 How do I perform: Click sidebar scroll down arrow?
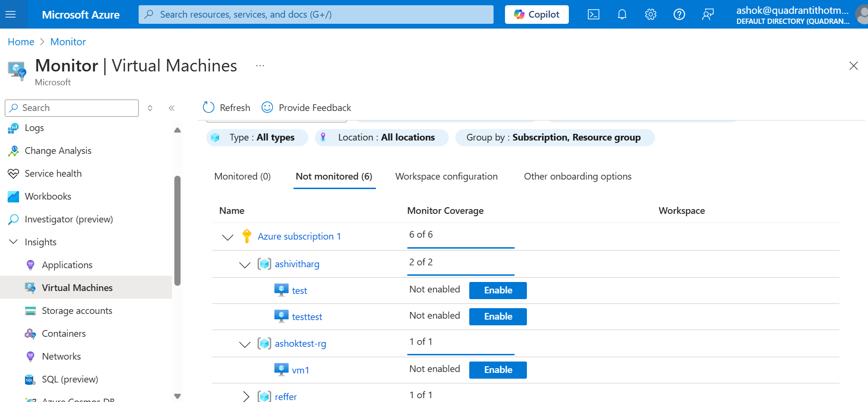pyautogui.click(x=178, y=396)
